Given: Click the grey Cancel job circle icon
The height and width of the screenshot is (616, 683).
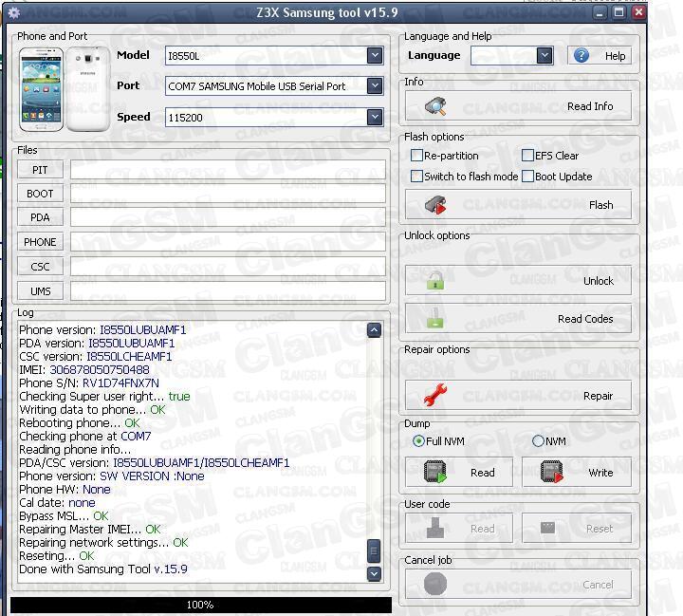Looking at the screenshot, I should [435, 584].
